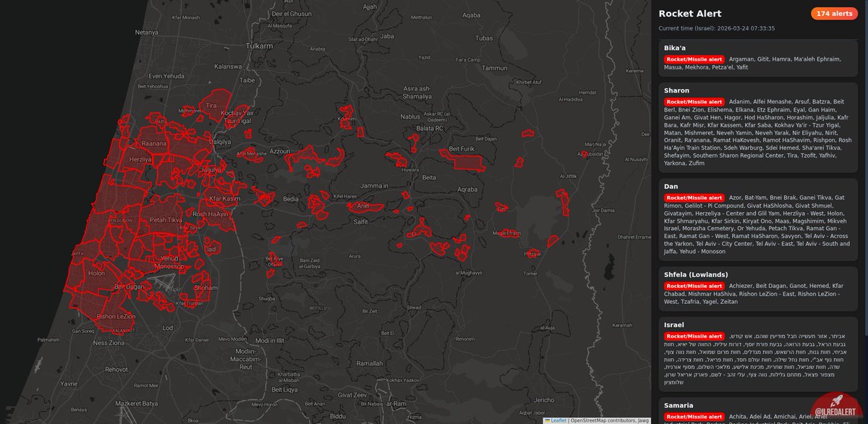Click the Rishon LeZion label on the map
This screenshot has height=424, width=868.
coord(116,316)
